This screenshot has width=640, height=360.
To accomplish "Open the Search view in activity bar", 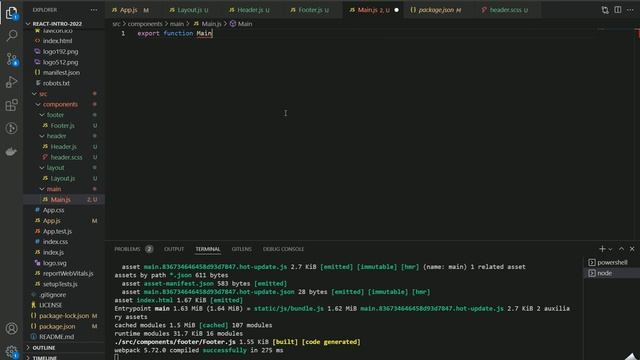I will click(11, 36).
